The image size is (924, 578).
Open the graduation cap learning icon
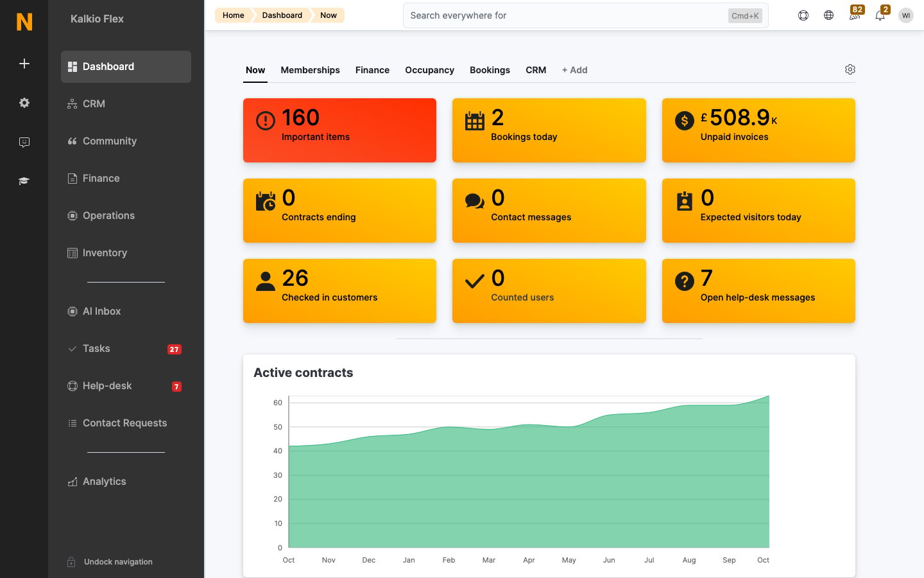click(x=24, y=181)
